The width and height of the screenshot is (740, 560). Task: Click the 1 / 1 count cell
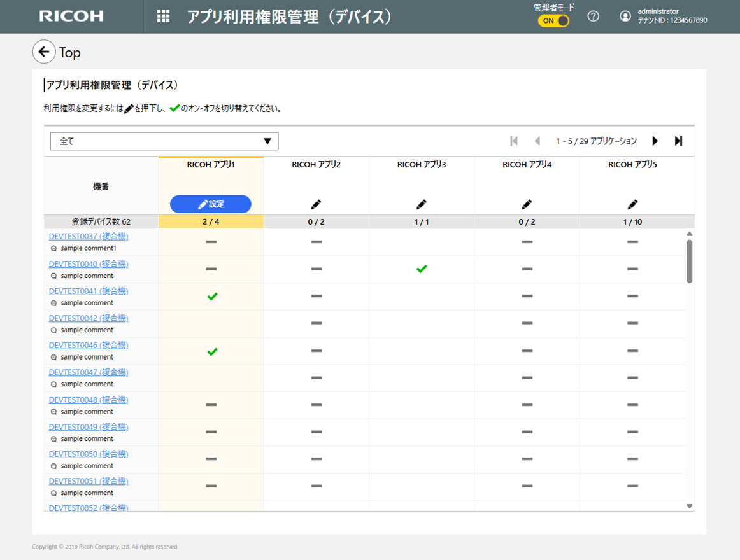click(422, 221)
